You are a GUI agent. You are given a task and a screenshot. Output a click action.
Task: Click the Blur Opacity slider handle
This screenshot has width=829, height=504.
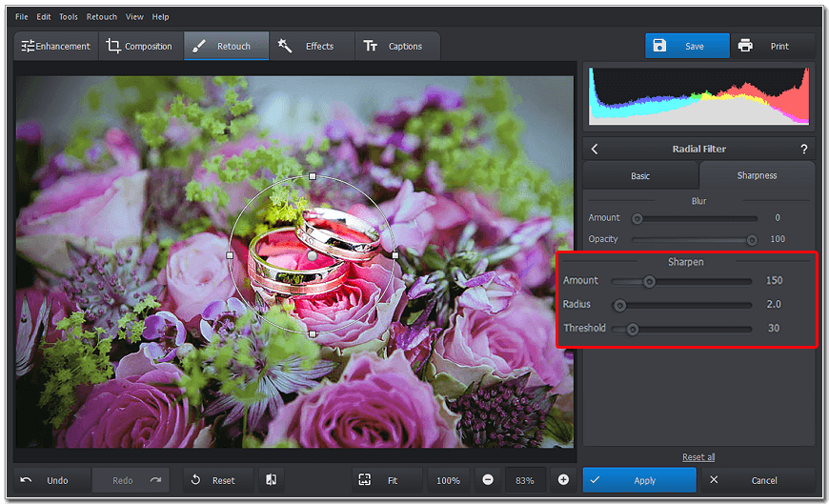[x=752, y=241]
